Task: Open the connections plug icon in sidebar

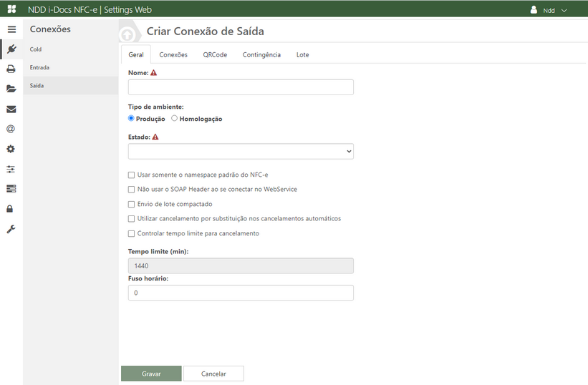Action: 11,49
